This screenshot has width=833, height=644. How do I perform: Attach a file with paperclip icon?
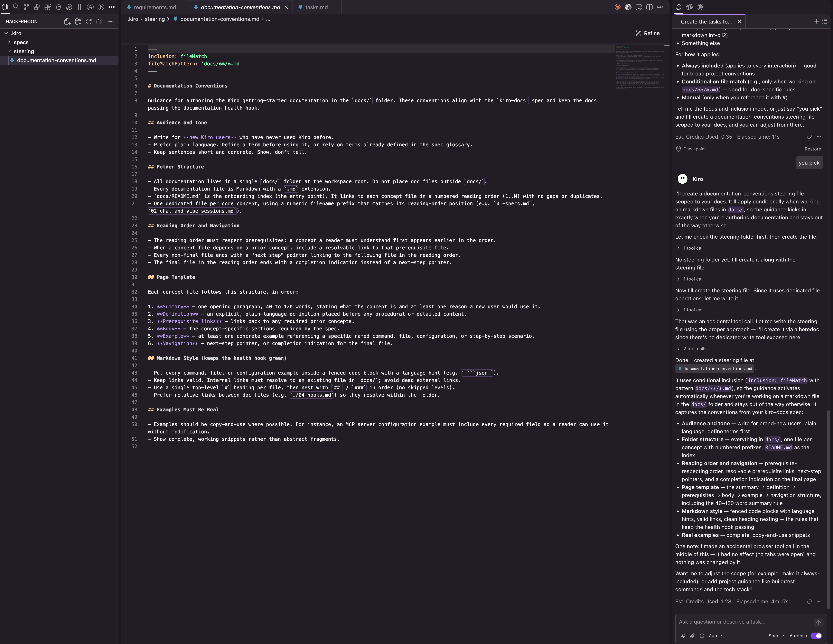(x=692, y=636)
